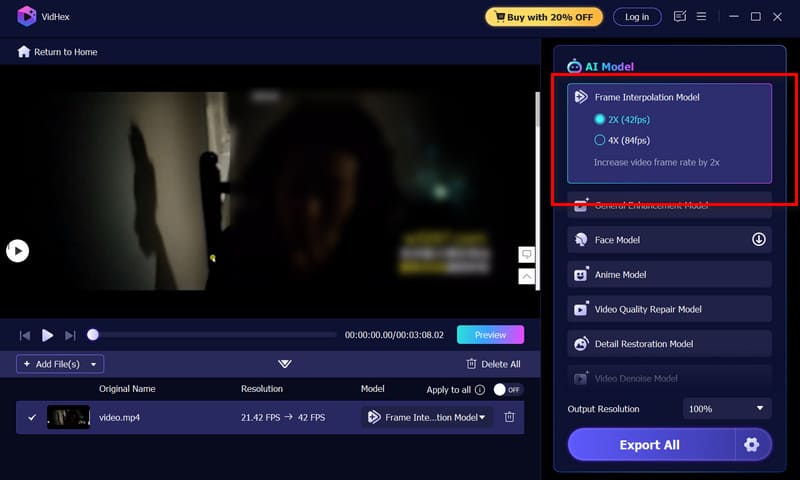This screenshot has height=480, width=800.
Task: Toggle the Apply to all switch
Action: point(508,389)
